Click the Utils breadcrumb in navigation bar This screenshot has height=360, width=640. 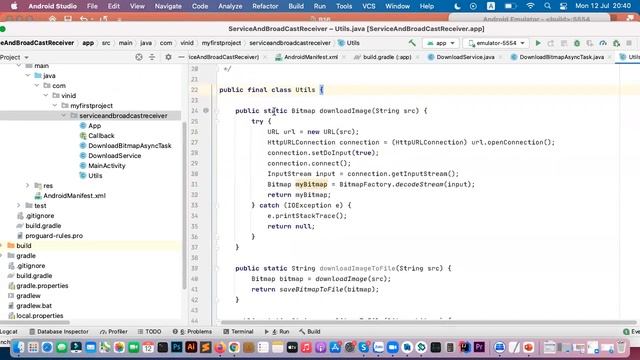(x=349, y=43)
